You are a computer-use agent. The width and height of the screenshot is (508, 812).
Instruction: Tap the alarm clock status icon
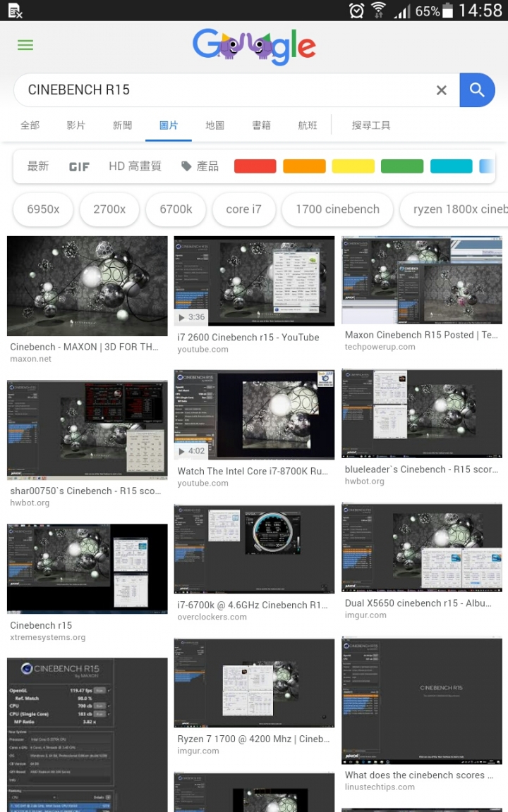356,11
